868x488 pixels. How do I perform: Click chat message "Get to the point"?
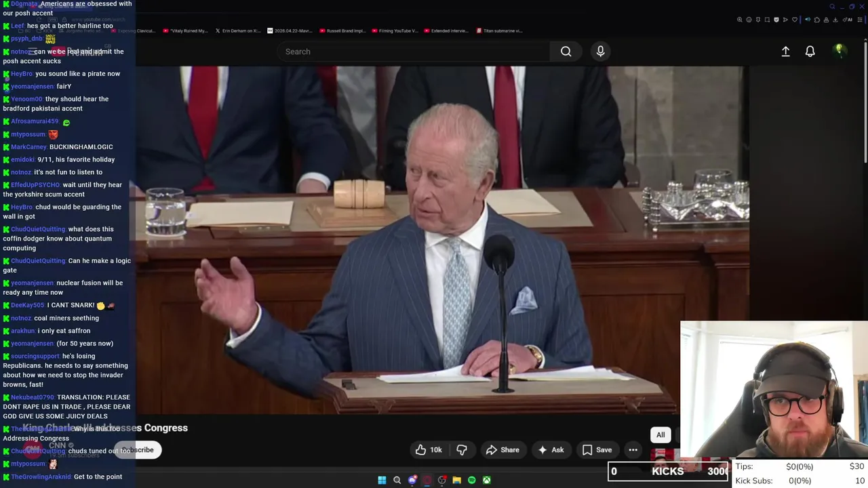tap(98, 477)
